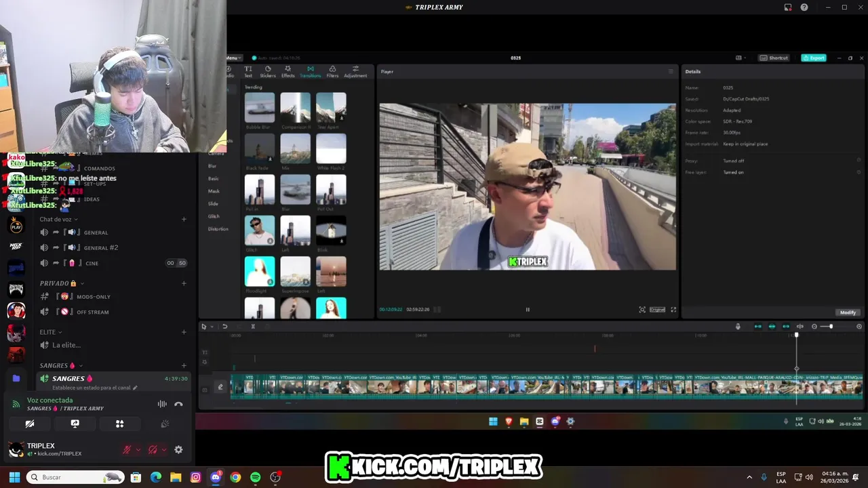
Task: Click share screen in Discord voice panel
Action: (x=75, y=424)
